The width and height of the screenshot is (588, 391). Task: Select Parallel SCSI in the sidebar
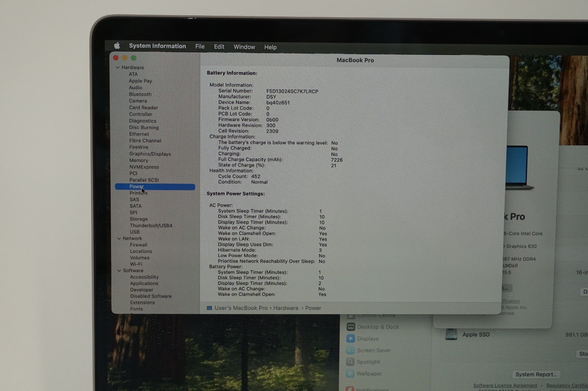pos(144,180)
